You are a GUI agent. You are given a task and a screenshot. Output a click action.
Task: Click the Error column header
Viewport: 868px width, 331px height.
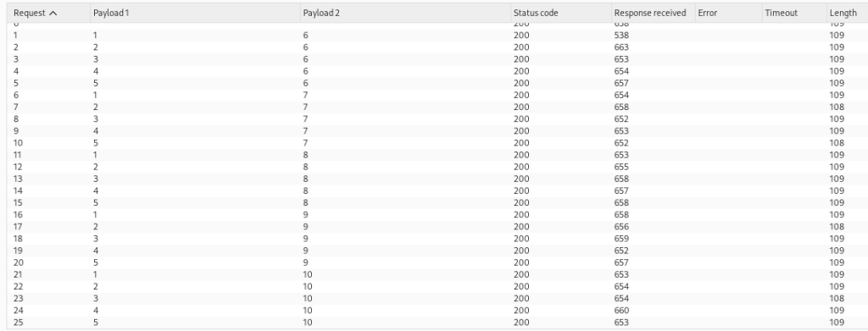[x=728, y=13]
